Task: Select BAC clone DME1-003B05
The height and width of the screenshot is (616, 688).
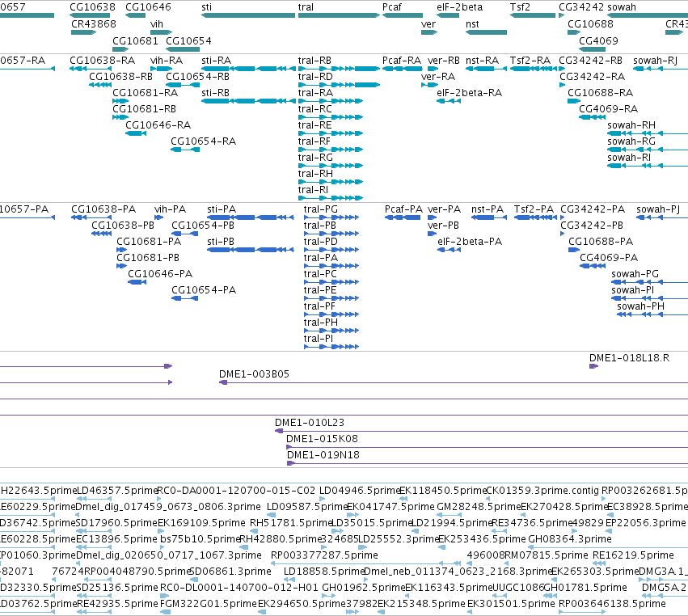Action: click(x=454, y=382)
